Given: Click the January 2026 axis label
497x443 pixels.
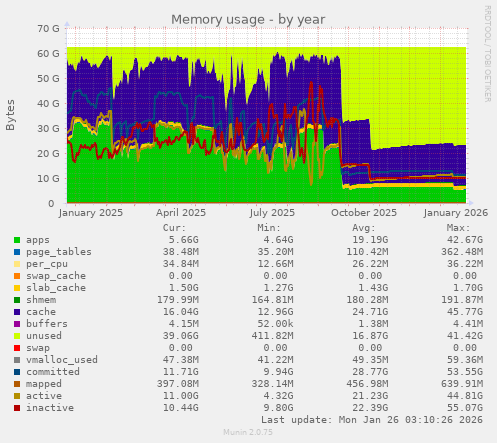Looking at the screenshot, I should (456, 213).
